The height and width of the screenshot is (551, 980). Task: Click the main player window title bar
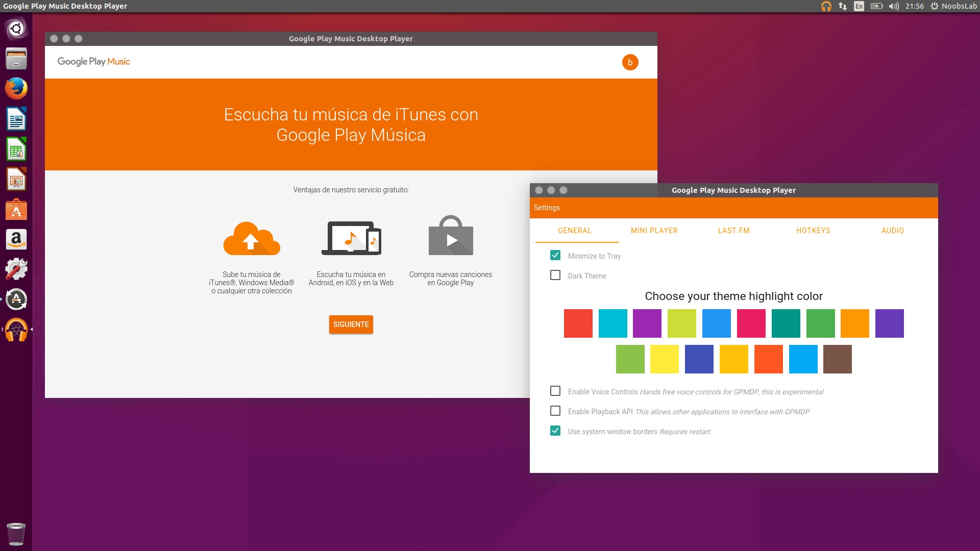pos(351,39)
